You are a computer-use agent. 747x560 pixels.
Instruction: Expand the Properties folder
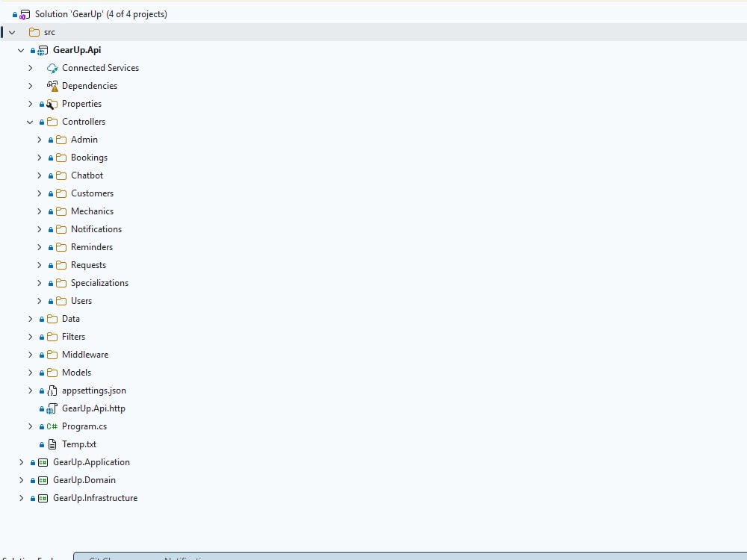click(30, 104)
